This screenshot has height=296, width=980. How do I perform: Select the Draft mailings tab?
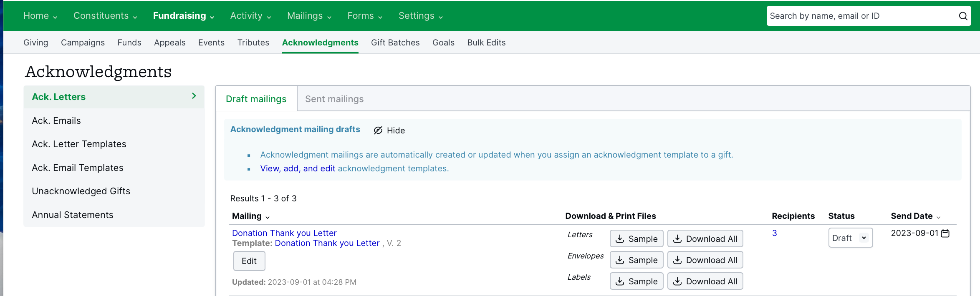pos(256,99)
